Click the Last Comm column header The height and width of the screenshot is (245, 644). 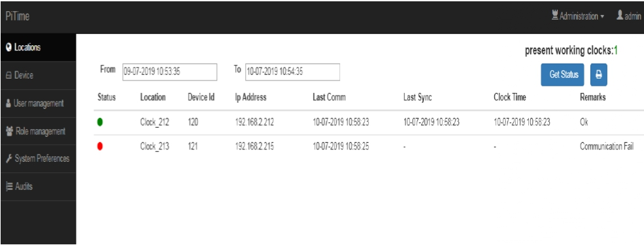click(329, 98)
